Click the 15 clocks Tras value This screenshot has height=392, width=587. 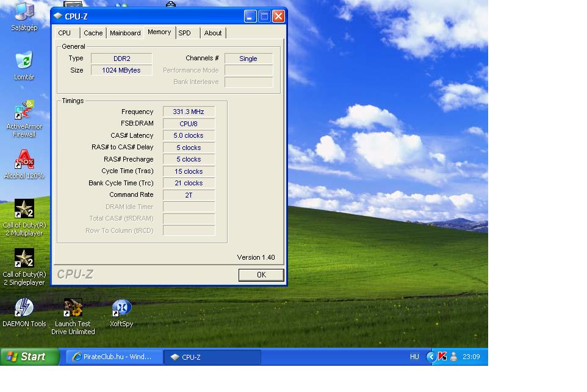coord(189,171)
